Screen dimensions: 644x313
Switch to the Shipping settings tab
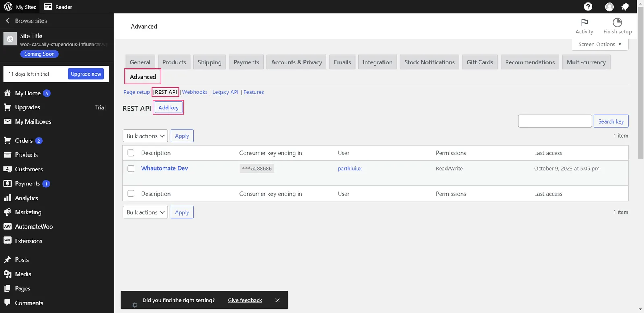coord(210,62)
